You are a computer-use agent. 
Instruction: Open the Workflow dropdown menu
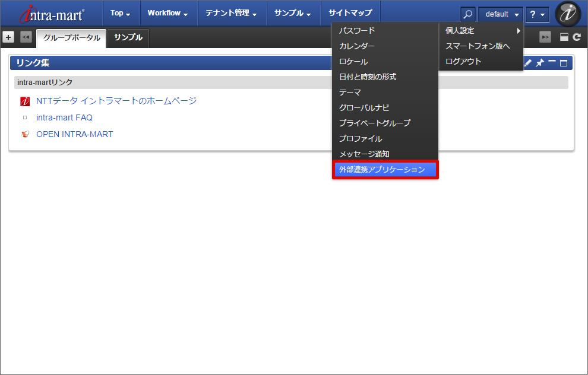(x=168, y=13)
